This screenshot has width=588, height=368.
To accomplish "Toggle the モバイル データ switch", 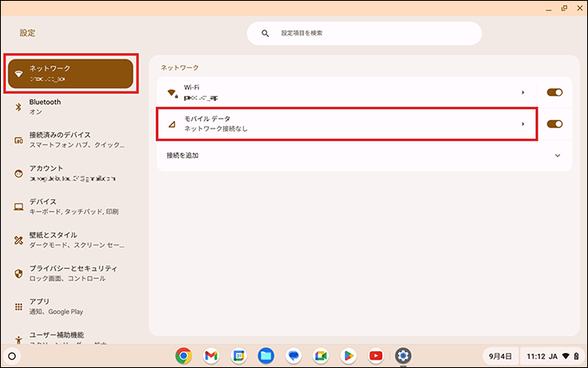I will tap(554, 124).
